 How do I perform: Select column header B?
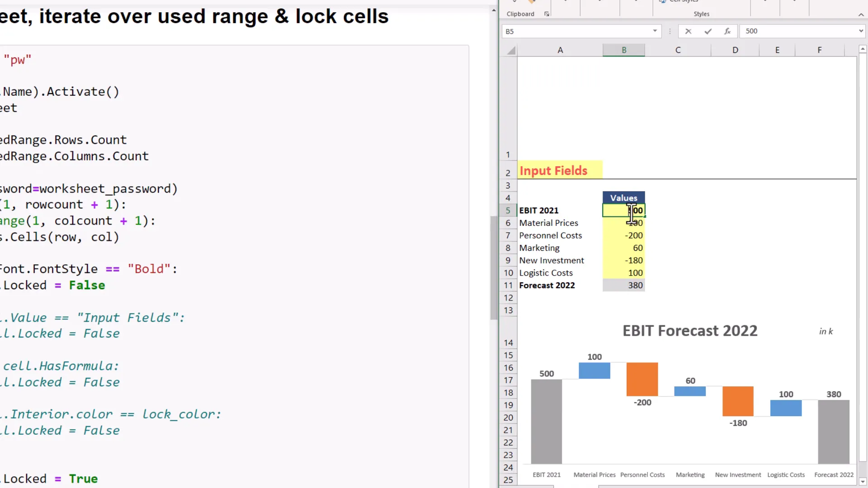click(x=624, y=50)
